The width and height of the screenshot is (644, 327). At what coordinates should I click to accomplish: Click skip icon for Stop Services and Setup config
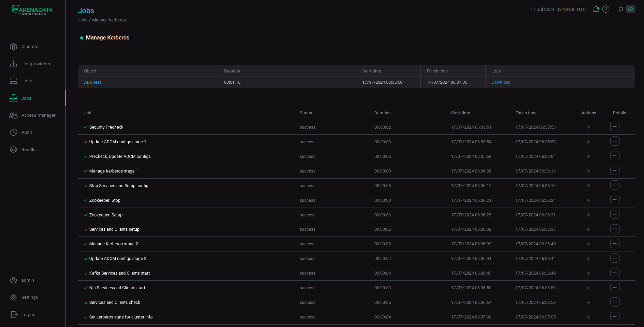point(589,186)
